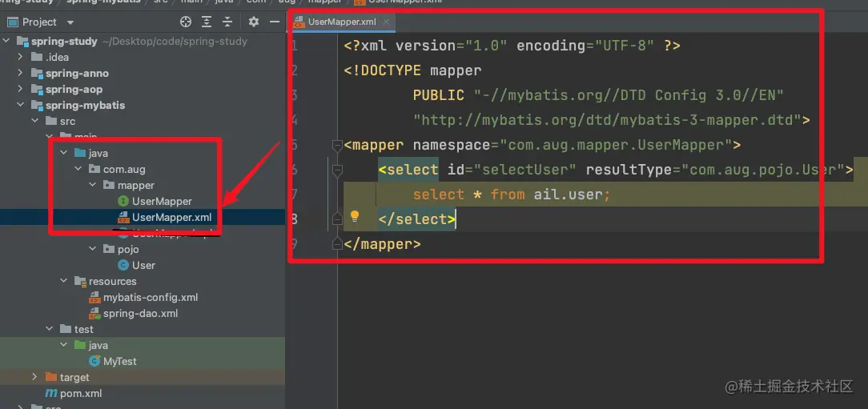
Task: Open Project panel settings gear
Action: [x=254, y=22]
